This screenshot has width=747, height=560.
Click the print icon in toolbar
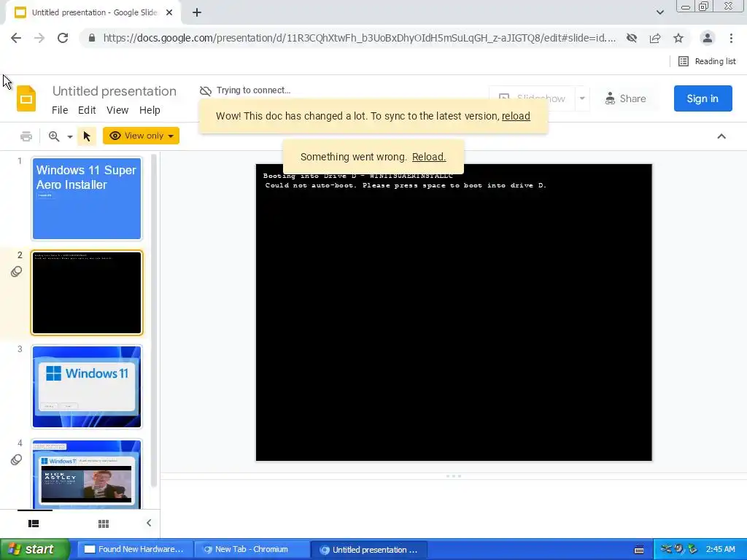pos(26,136)
